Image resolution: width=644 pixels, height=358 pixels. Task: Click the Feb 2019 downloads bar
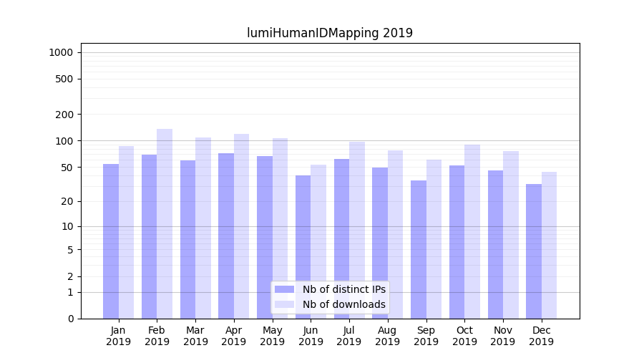point(165,223)
